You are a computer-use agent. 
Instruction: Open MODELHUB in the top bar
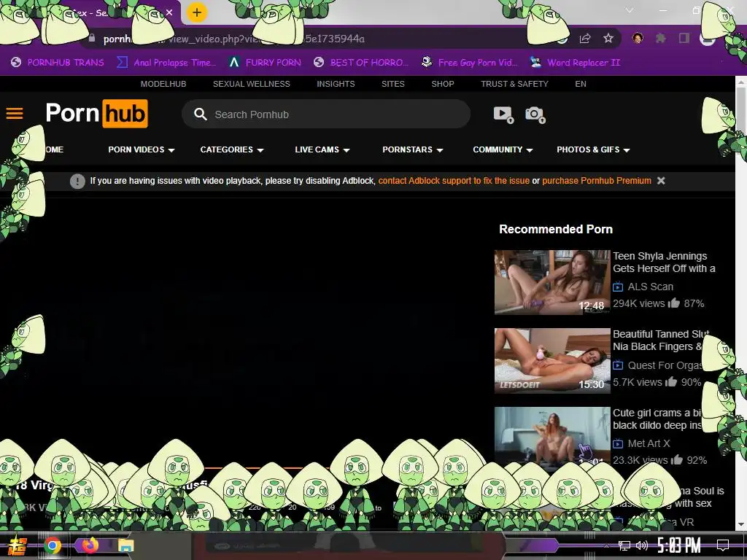coord(163,84)
